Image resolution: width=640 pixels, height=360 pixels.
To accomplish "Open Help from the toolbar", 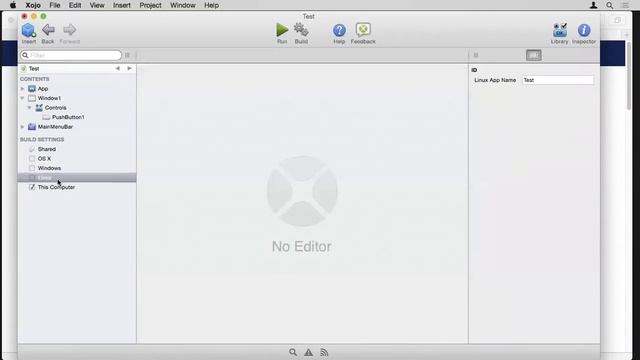I will [339, 30].
